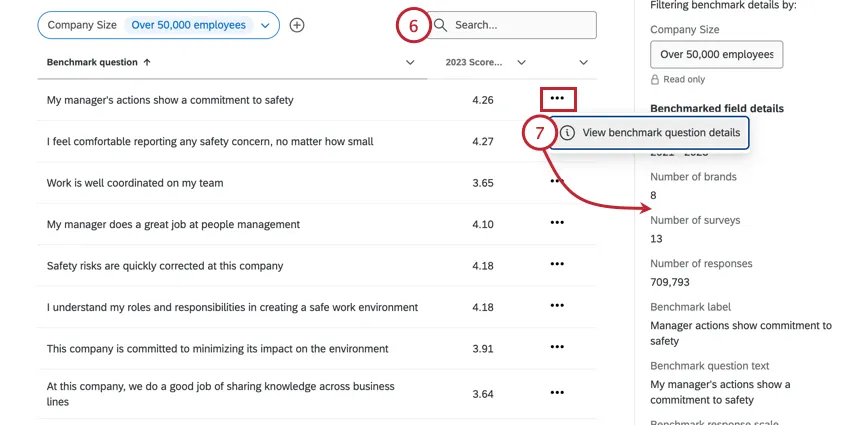This screenshot has height=425, width=850.
Task: Click the 'Benchmark question' column header
Action: point(92,62)
